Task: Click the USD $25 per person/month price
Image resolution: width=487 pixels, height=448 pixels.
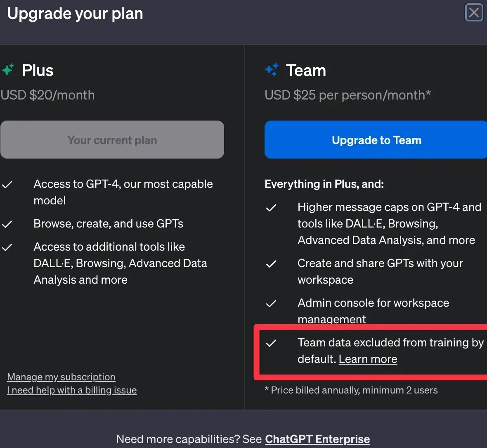Action: pos(348,95)
